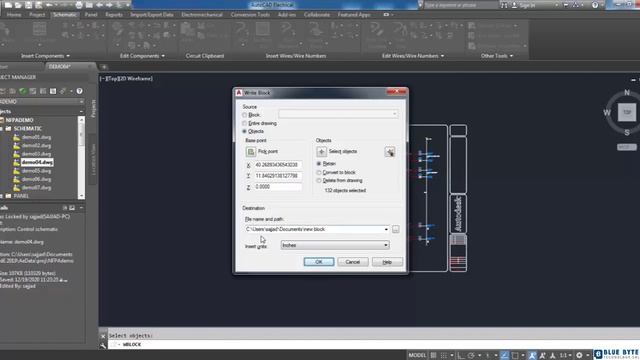Toggle highlighted object snap tracking icon
The height and width of the screenshot is (360, 640).
click(504, 355)
